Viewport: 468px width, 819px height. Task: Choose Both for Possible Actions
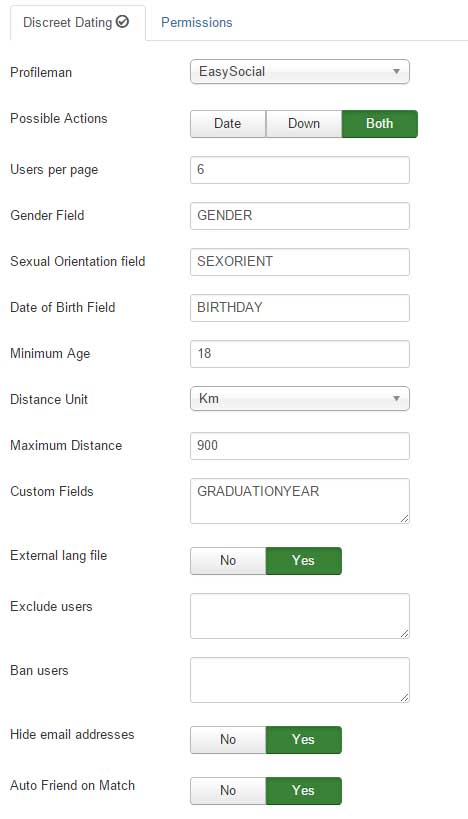pyautogui.click(x=380, y=124)
